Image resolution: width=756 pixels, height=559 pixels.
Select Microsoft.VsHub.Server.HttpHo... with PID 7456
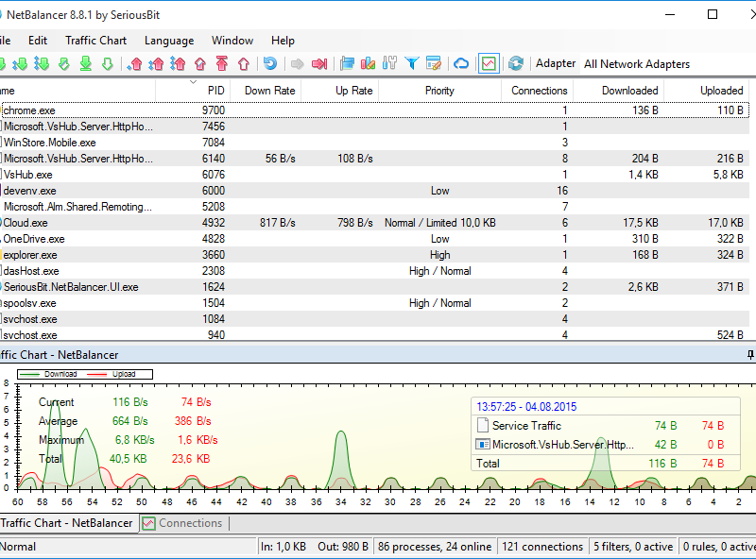(x=375, y=127)
